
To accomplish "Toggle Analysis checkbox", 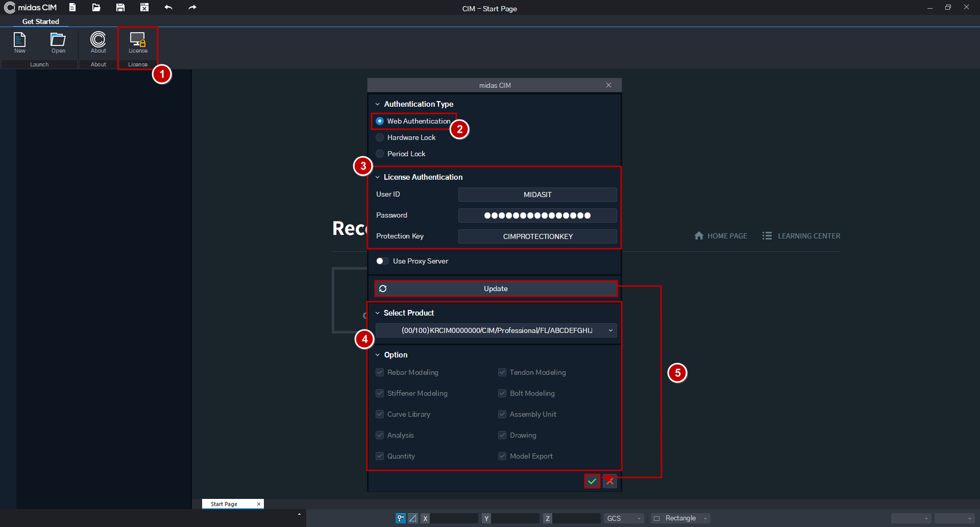I will 380,435.
